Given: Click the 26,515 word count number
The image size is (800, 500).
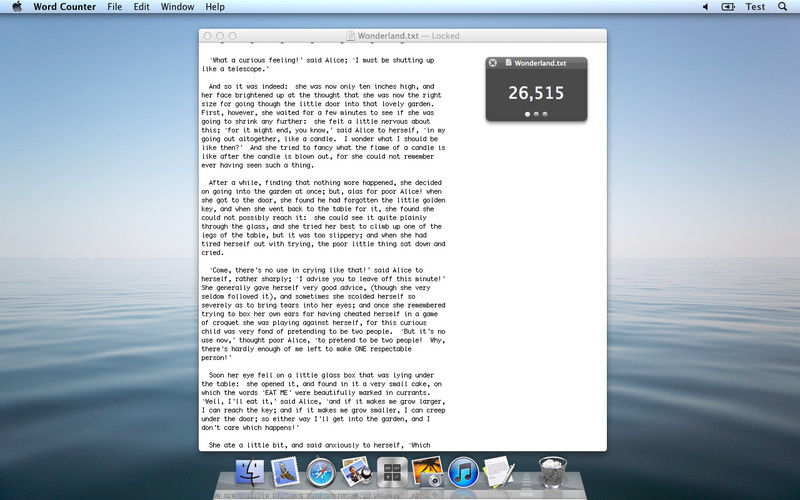Looking at the screenshot, I should point(536,93).
